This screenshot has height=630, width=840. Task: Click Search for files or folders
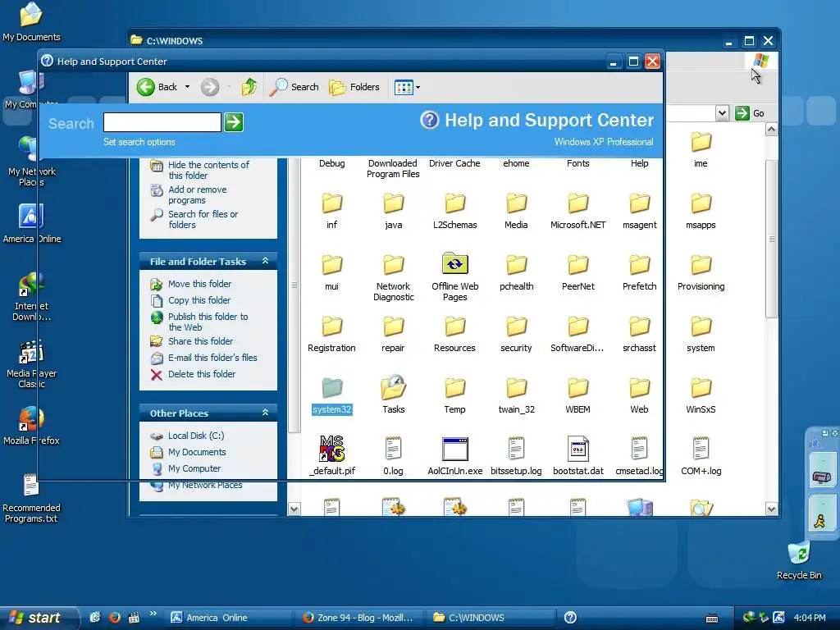click(x=203, y=219)
